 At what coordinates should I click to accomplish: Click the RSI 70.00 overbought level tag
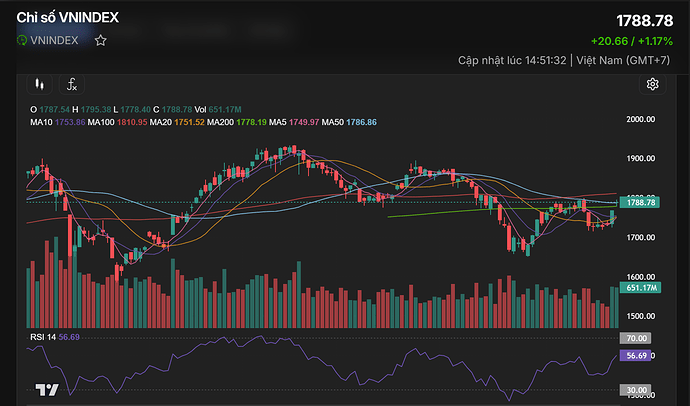635,338
